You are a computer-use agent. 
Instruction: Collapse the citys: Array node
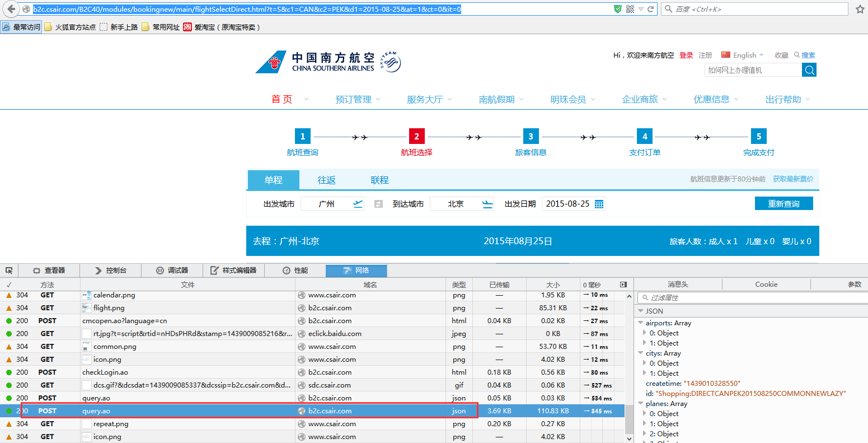click(641, 353)
